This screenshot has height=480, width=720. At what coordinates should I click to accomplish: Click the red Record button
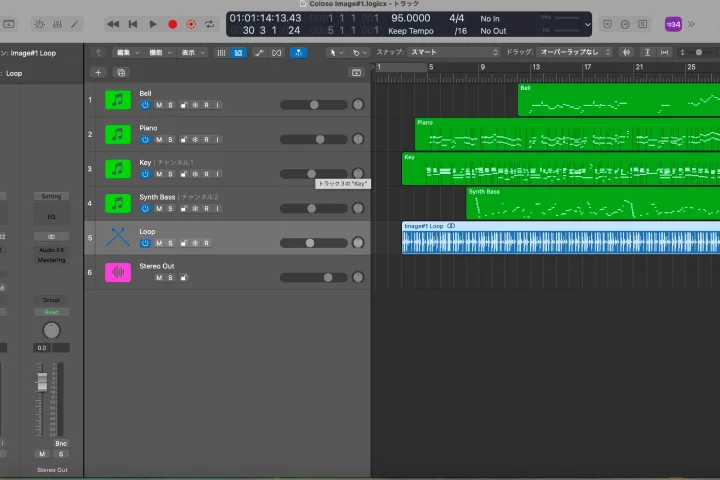tap(173, 24)
